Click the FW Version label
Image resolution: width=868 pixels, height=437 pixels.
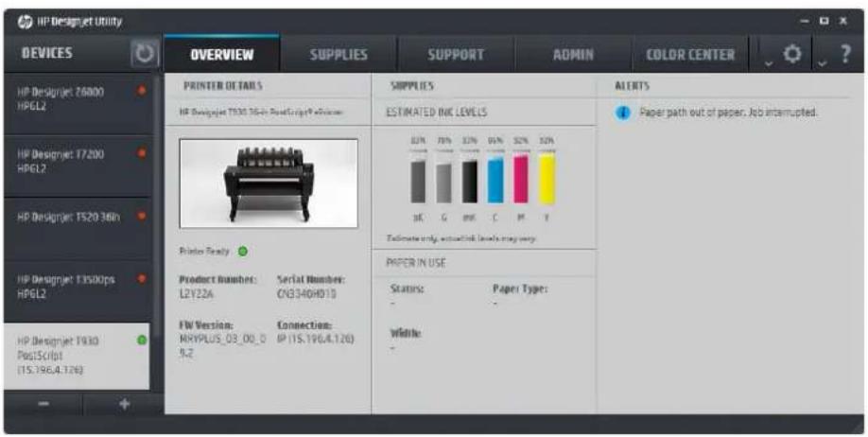206,324
